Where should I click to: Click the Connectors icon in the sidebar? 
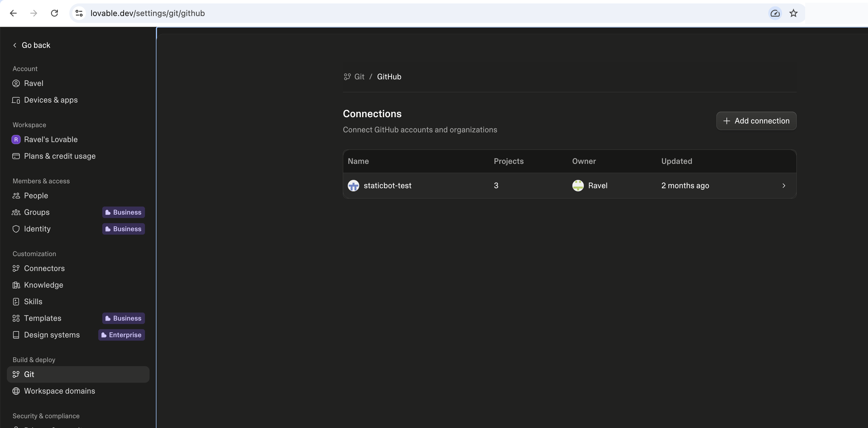click(16, 268)
